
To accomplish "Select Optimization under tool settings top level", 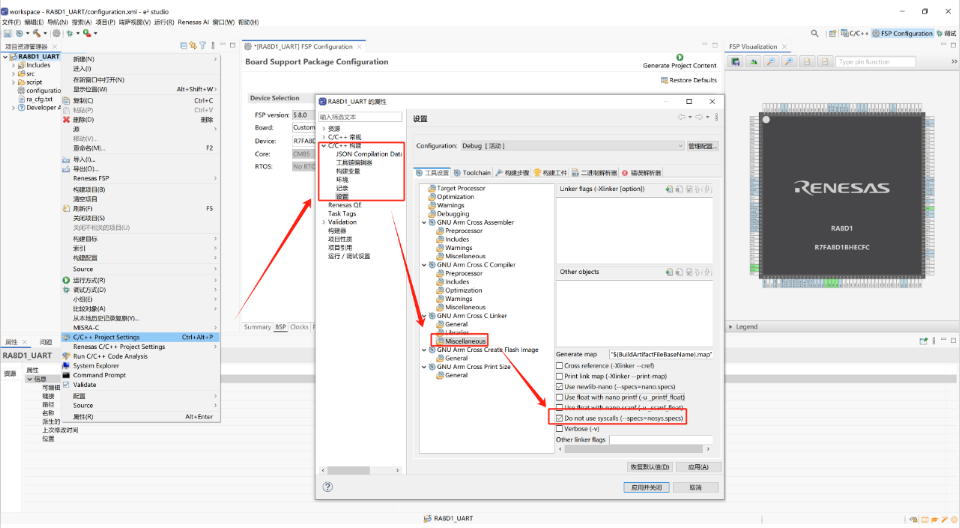I will click(x=455, y=197).
